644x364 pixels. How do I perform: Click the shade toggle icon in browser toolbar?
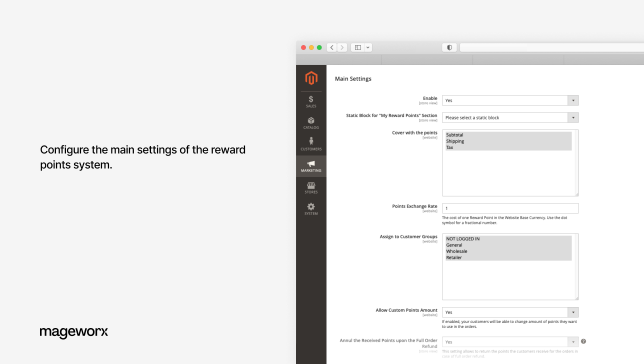pyautogui.click(x=448, y=47)
